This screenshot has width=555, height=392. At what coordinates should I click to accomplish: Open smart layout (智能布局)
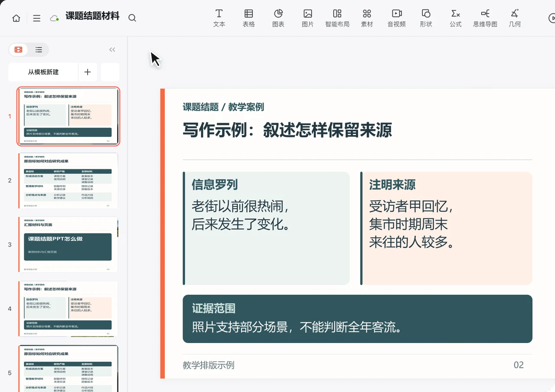coord(337,18)
